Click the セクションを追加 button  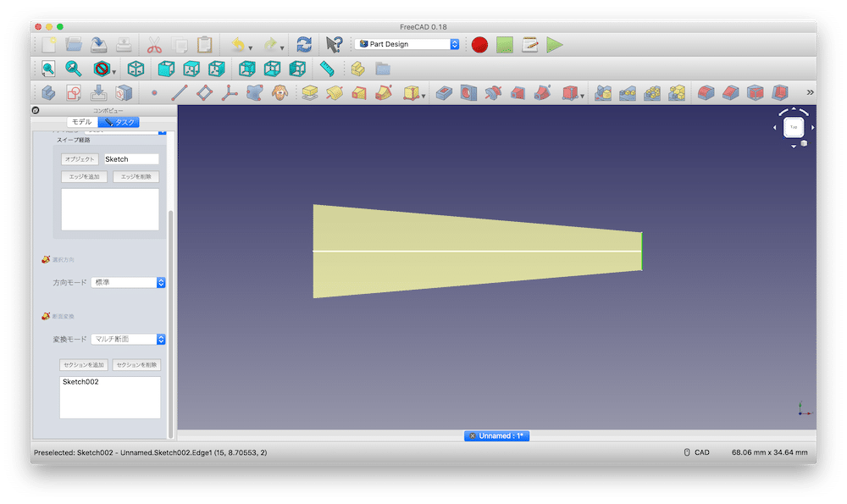coord(84,364)
